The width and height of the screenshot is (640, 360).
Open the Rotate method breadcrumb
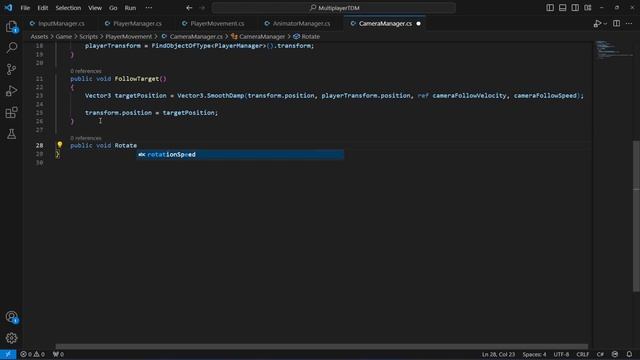307,37
